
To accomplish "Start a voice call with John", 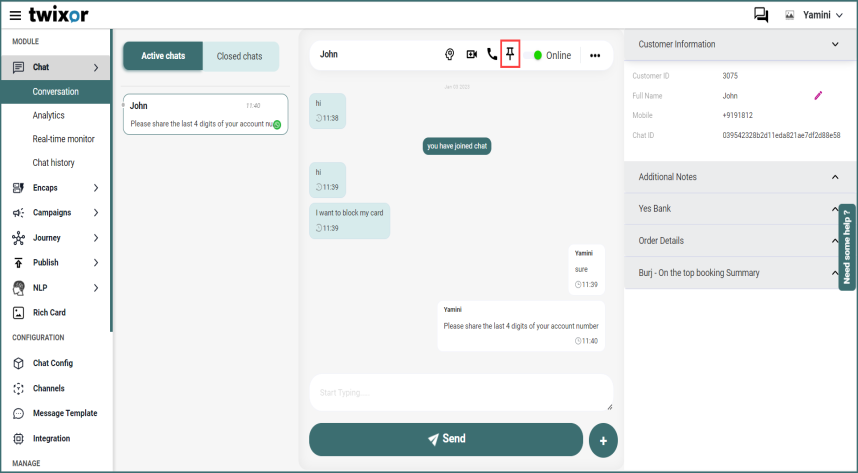I will [x=491, y=55].
